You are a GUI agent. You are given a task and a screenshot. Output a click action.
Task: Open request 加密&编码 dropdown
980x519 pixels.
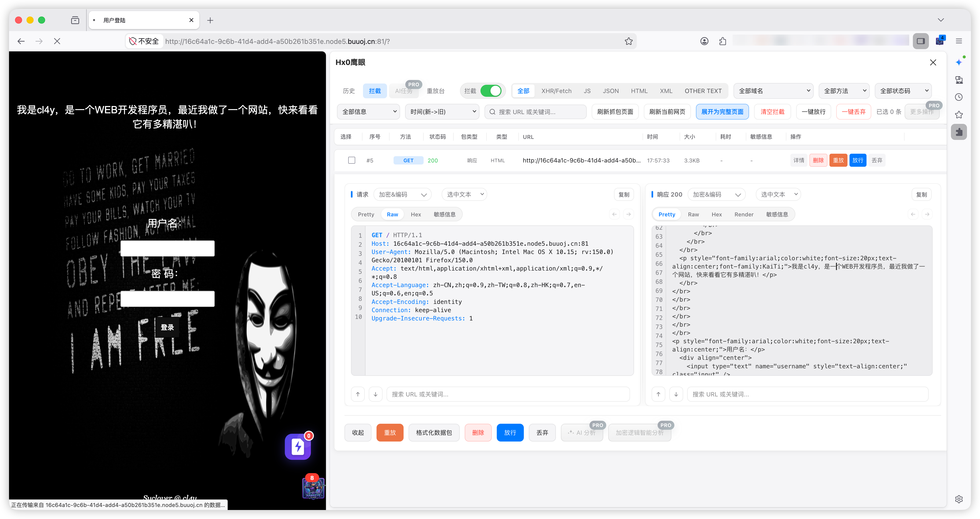tap(402, 195)
